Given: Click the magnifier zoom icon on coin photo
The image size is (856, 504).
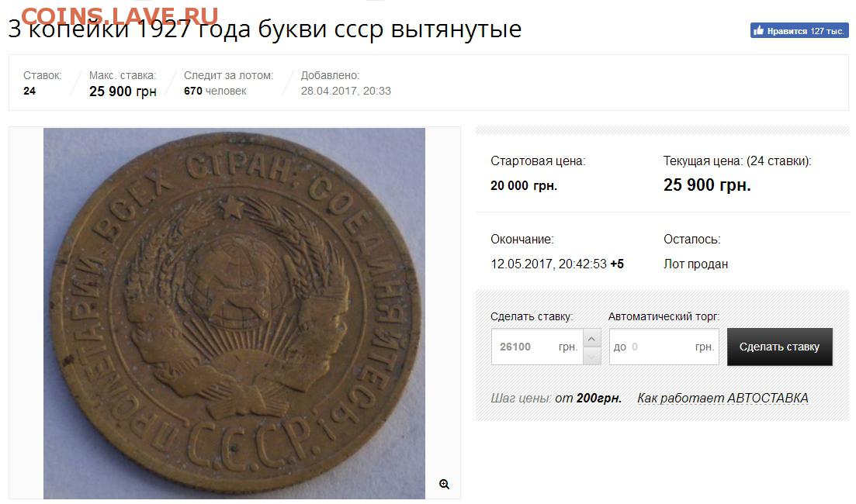Looking at the screenshot, I should click(x=444, y=484).
